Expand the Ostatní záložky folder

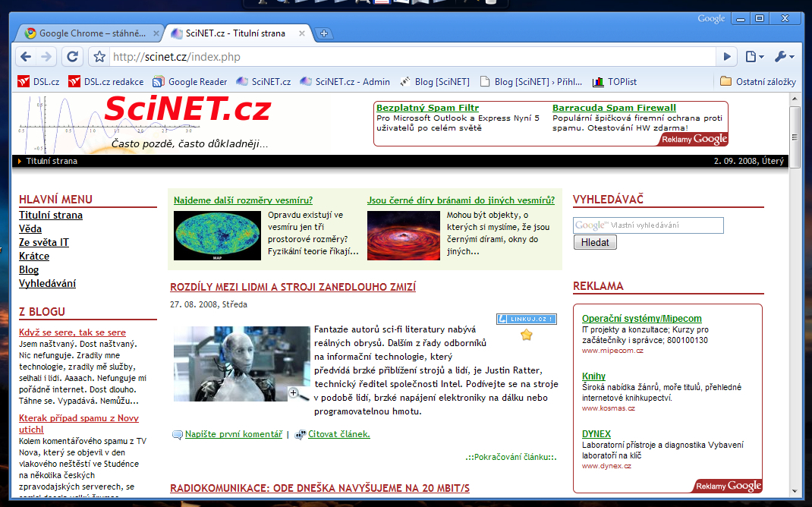[758, 82]
